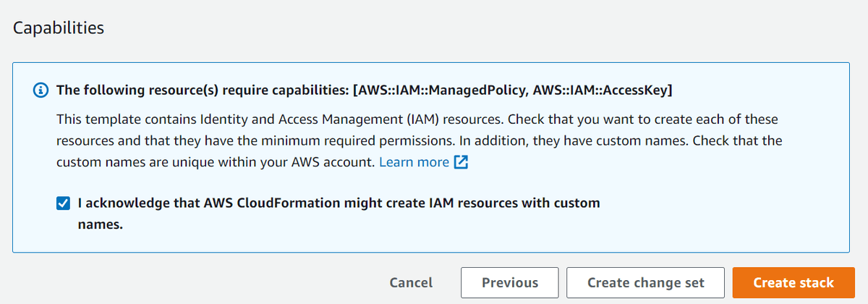Click the word 'names.' under the acknowledgment

click(x=101, y=225)
